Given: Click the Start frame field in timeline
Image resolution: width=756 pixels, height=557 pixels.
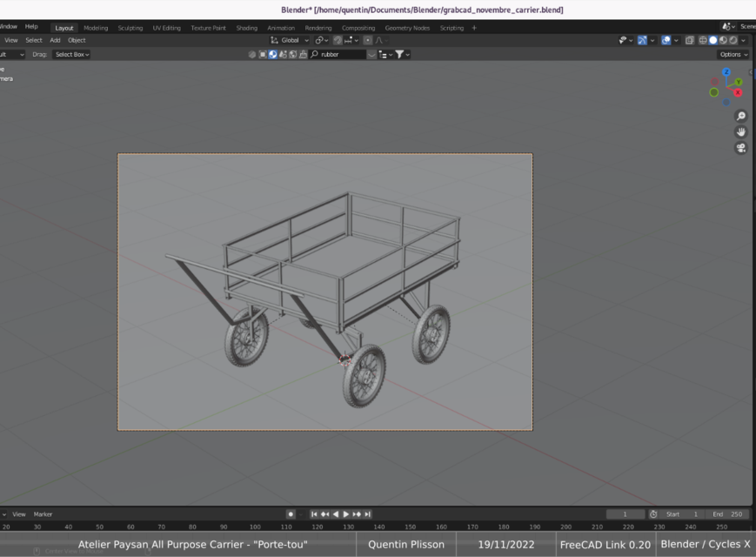Looking at the screenshot, I should pyautogui.click(x=680, y=514).
